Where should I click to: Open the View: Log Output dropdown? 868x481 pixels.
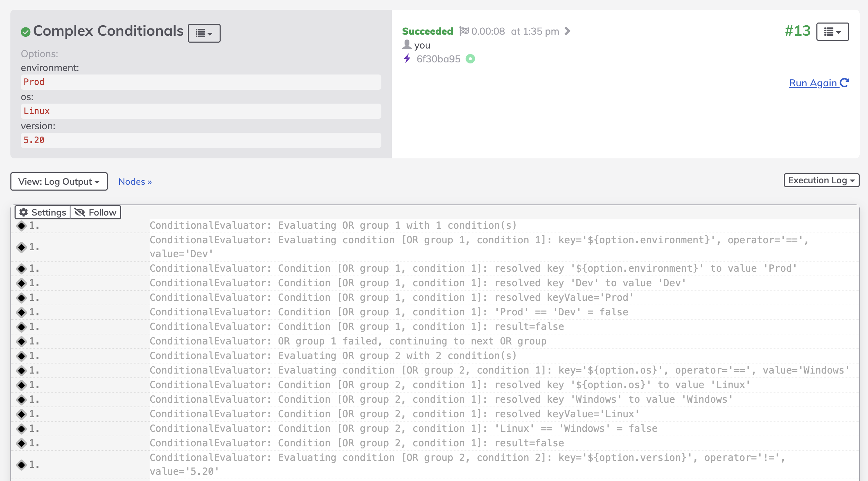tap(59, 181)
